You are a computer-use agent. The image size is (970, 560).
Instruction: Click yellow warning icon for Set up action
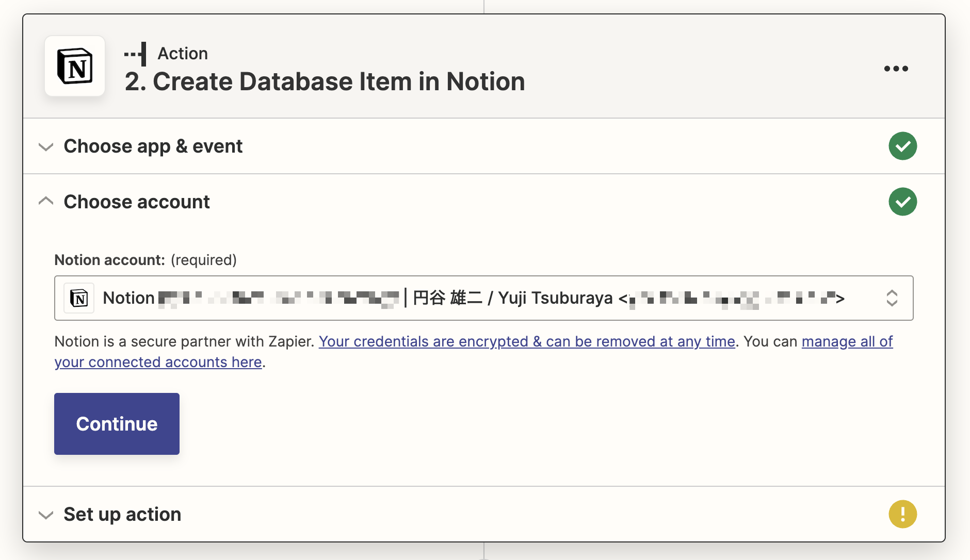coord(902,514)
